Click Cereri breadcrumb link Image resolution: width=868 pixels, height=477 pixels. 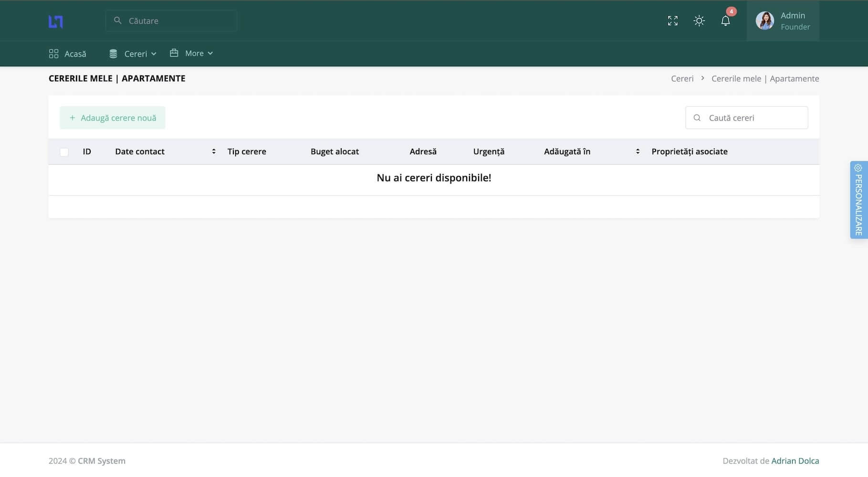682,79
